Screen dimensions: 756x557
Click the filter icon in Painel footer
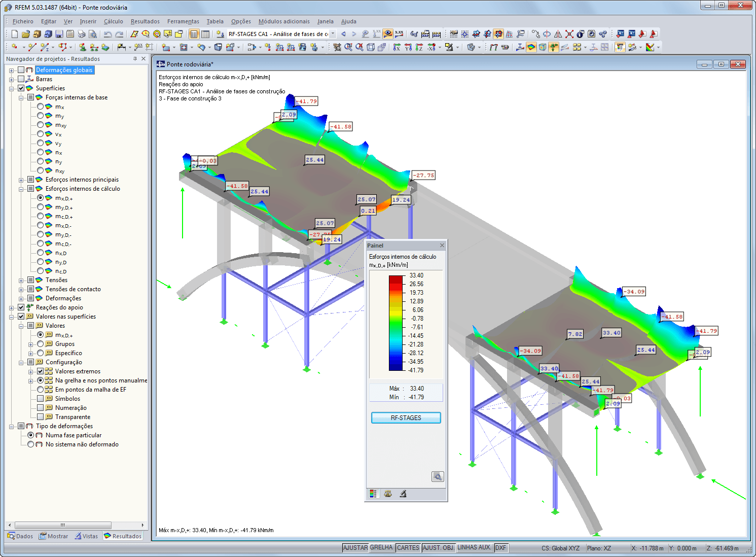[403, 494]
